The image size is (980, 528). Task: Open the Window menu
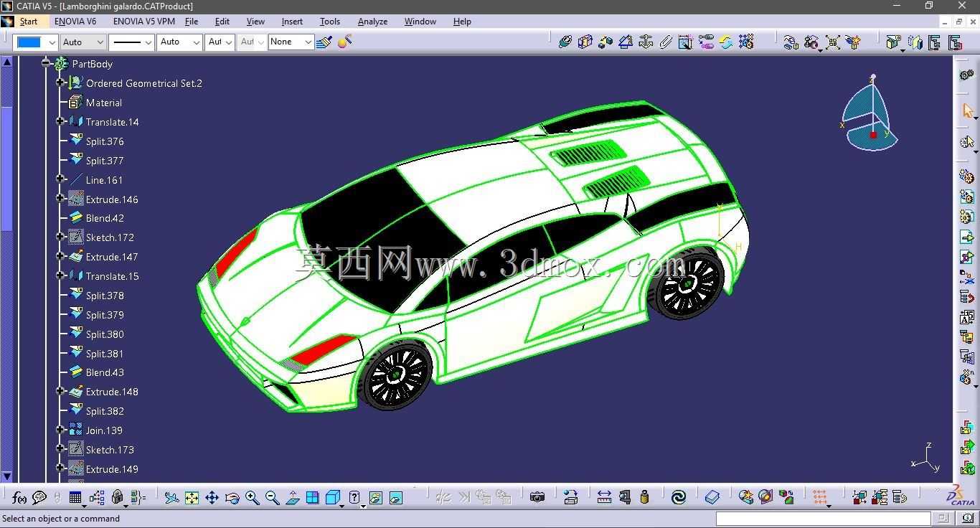pyautogui.click(x=420, y=22)
